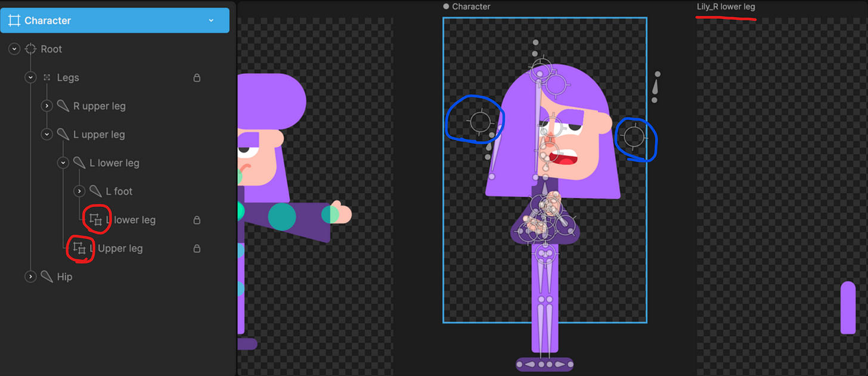
Task: Click the artboard icon beside Character header
Action: [x=14, y=20]
